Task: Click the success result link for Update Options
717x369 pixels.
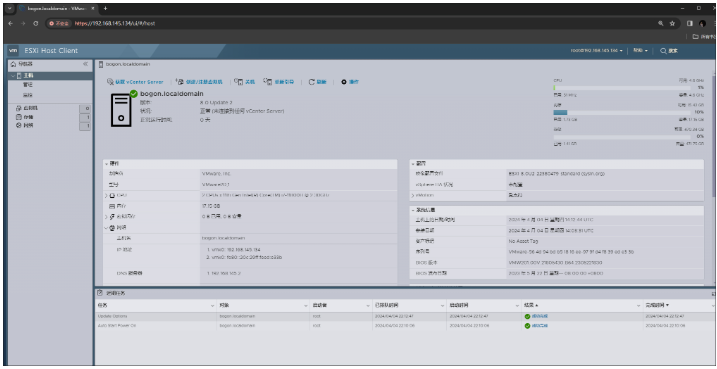Action: tap(540, 316)
